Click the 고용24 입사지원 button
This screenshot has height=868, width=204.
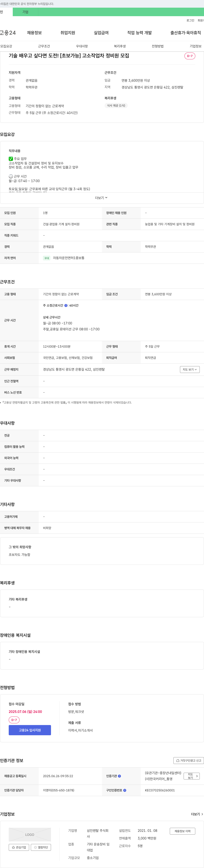click(30, 730)
